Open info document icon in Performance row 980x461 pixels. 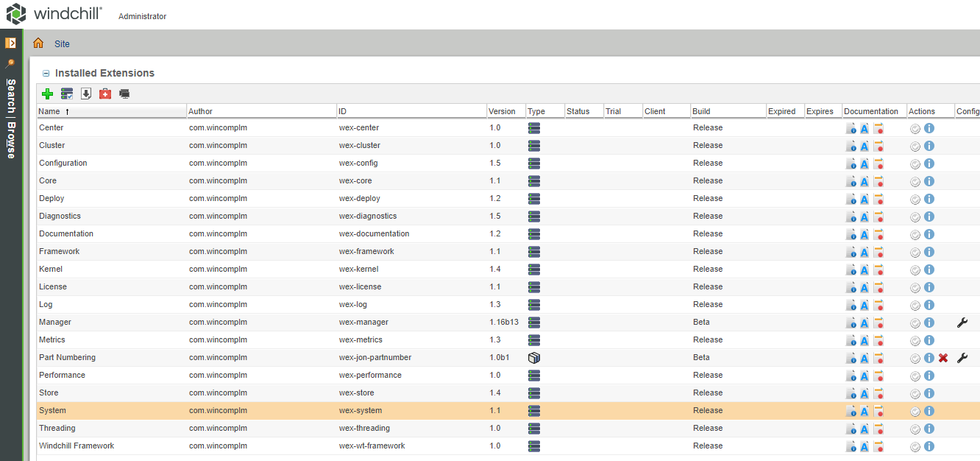pyautogui.click(x=851, y=376)
